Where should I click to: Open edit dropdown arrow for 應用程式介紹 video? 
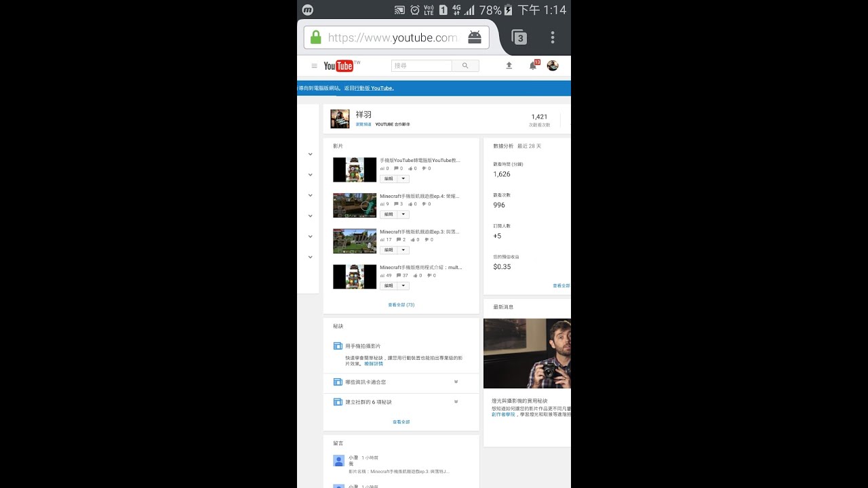point(403,286)
